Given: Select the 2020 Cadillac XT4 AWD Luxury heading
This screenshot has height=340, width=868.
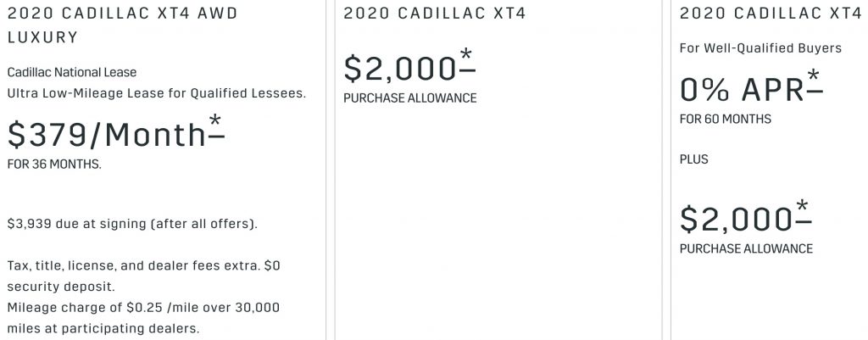Looking at the screenshot, I should coord(122,25).
